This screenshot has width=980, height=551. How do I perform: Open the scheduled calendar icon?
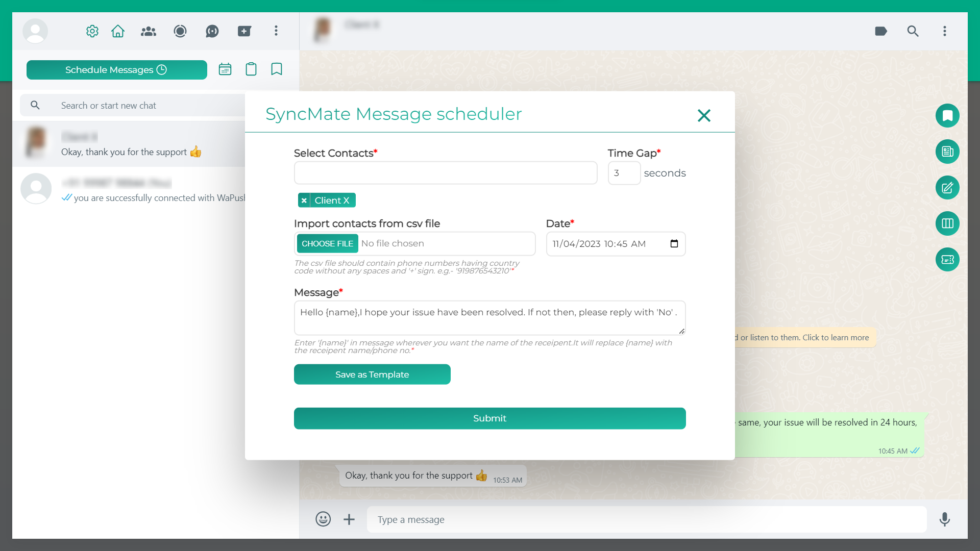(x=225, y=69)
